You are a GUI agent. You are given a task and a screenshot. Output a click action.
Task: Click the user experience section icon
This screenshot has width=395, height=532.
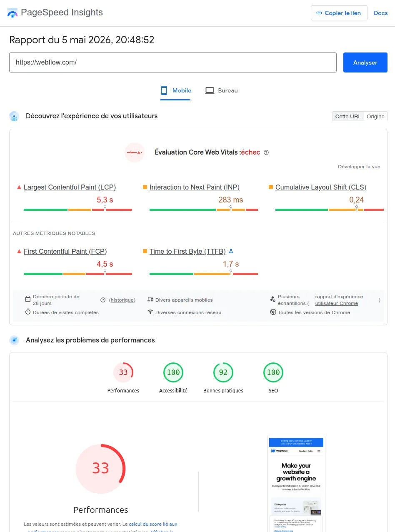[x=14, y=116]
